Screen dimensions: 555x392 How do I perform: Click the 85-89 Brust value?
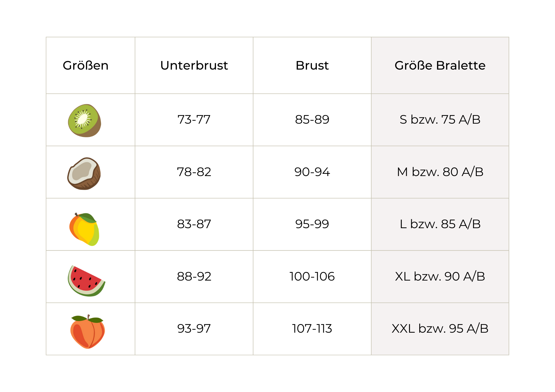click(x=312, y=120)
